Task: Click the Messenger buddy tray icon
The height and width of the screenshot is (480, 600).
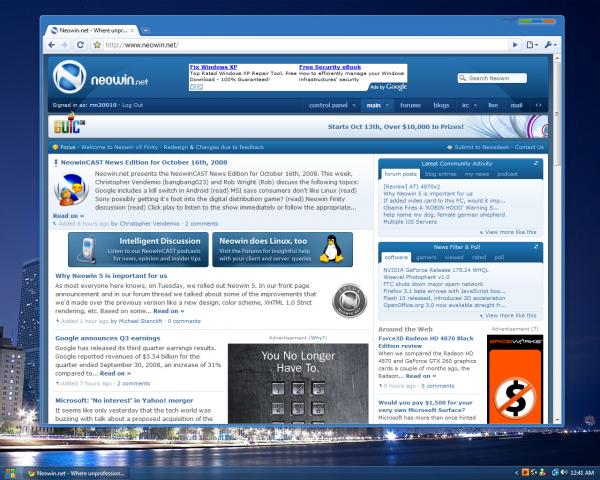Action: pyautogui.click(x=542, y=473)
